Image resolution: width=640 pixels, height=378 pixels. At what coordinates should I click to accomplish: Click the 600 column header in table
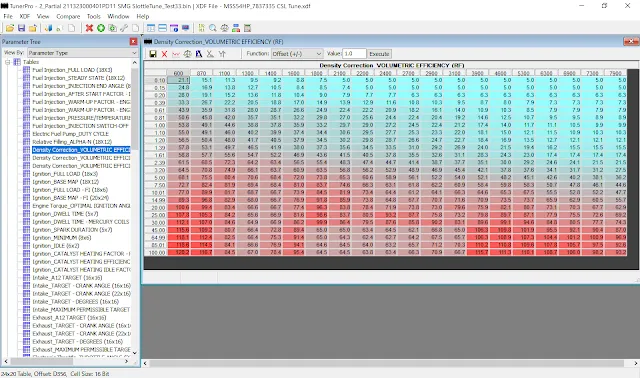[178, 73]
